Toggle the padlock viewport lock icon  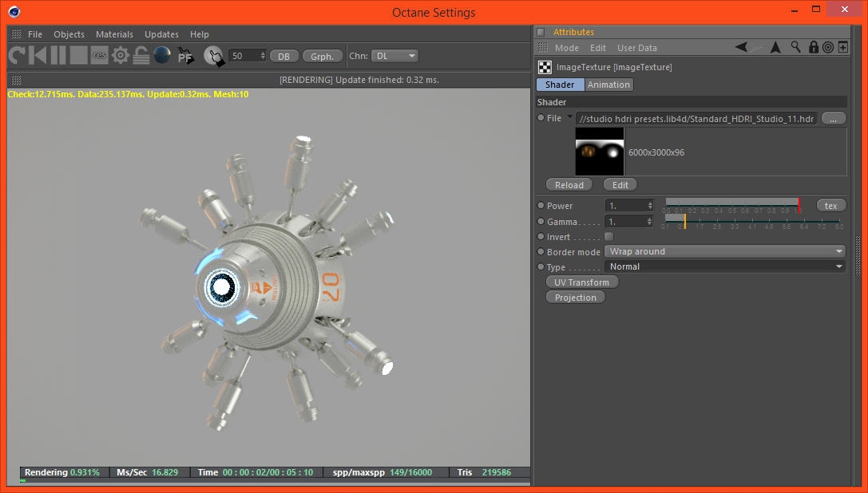[141, 56]
